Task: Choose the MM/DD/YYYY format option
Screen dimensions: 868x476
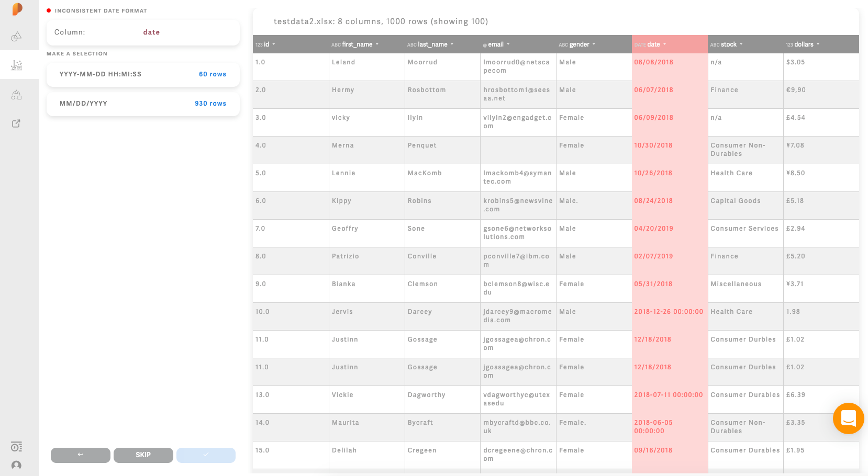Action: [143, 104]
